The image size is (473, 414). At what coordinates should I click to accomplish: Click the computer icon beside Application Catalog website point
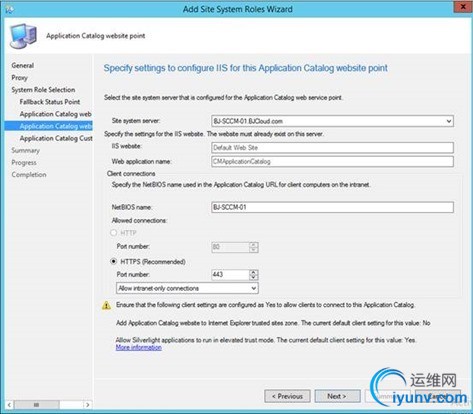coord(23,36)
